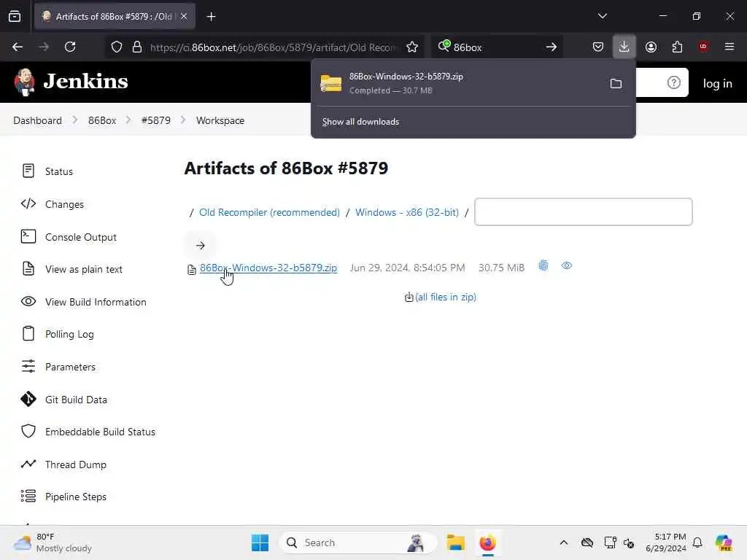Open the Dashboard breadcrumb

[x=38, y=120]
